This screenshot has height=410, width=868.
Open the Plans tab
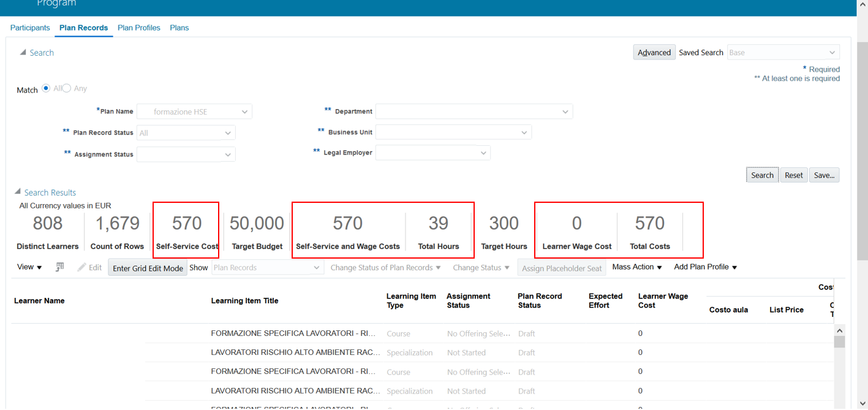(x=179, y=28)
